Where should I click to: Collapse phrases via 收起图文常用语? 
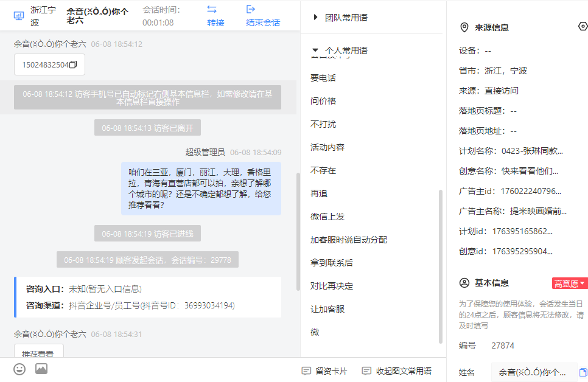[x=397, y=371]
